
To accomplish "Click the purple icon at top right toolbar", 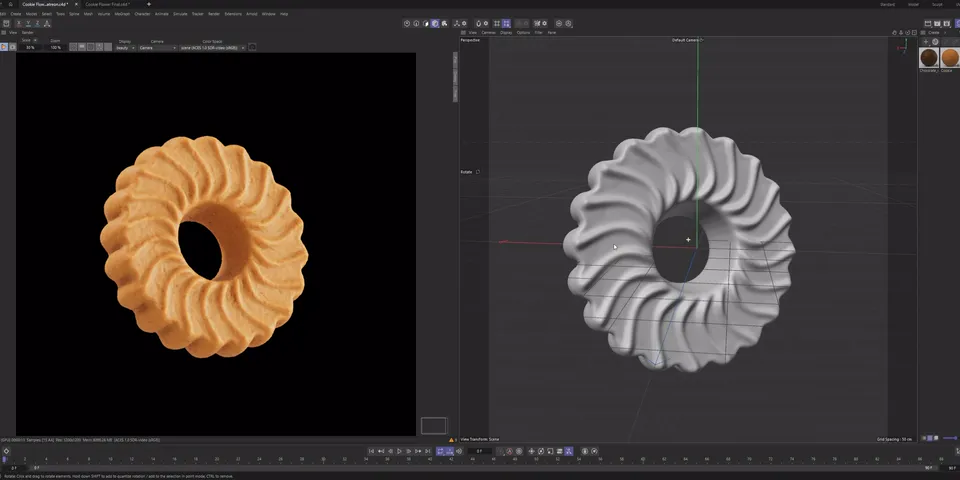I will pos(957,23).
